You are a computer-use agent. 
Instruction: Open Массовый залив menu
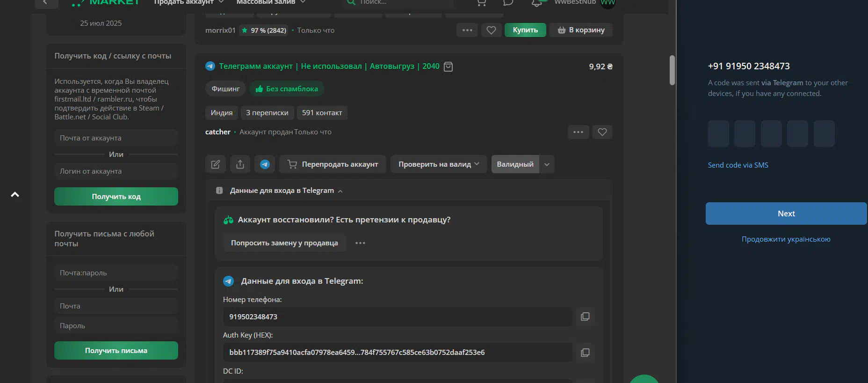(271, 2)
